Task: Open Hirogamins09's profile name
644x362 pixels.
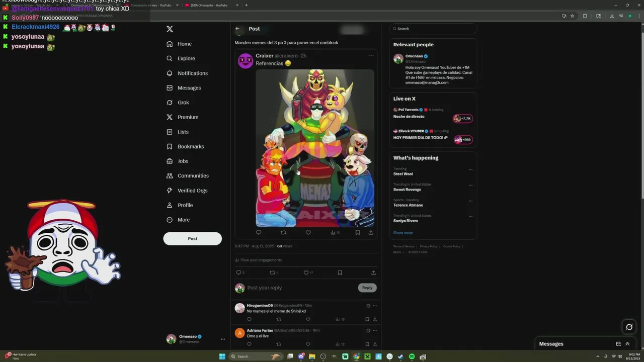Action: [x=260, y=306]
